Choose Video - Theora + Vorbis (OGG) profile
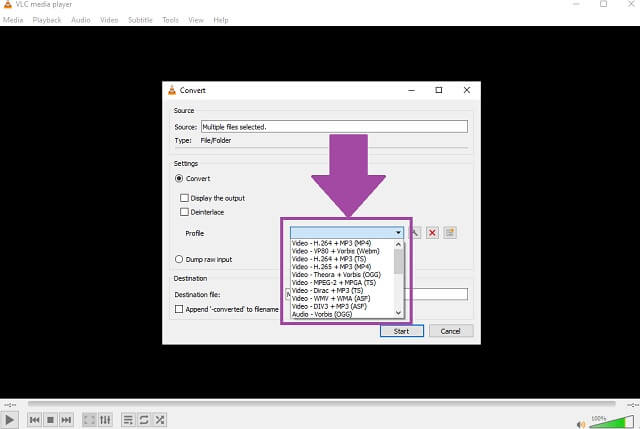 click(336, 274)
